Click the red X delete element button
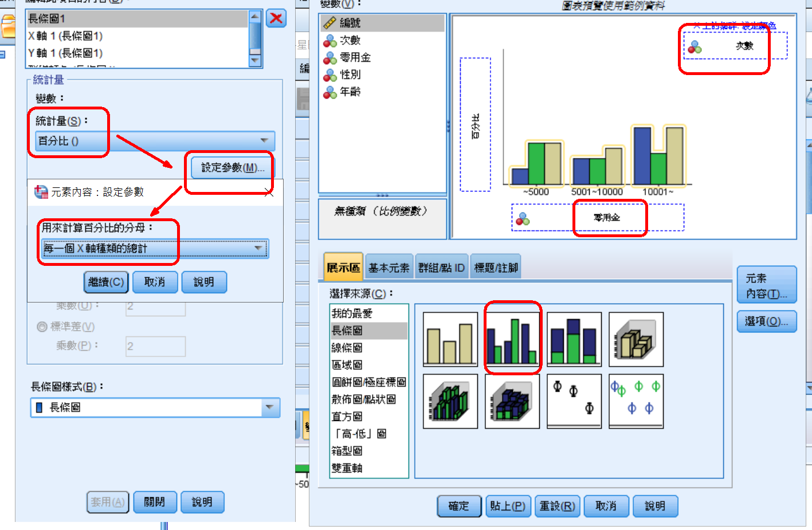 point(276,18)
